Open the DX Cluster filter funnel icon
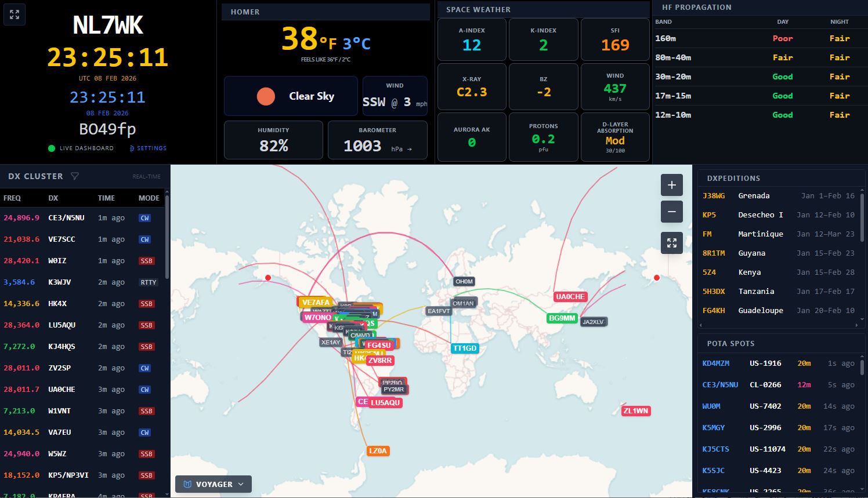 pos(75,176)
